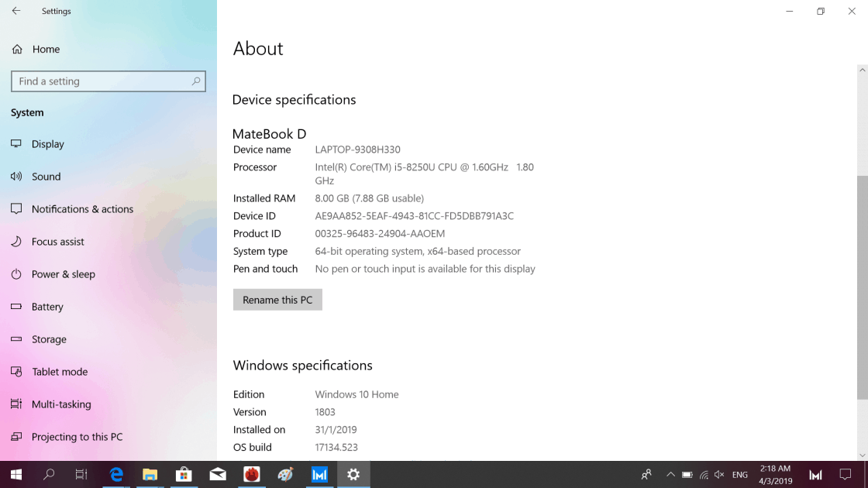
Task: Open People icon in system tray
Action: pyautogui.click(x=646, y=475)
